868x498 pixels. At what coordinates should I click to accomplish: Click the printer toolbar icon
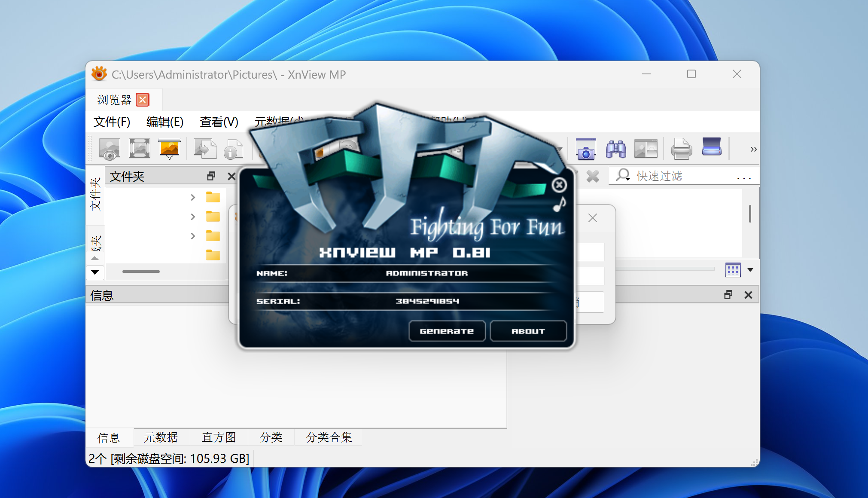(x=681, y=149)
